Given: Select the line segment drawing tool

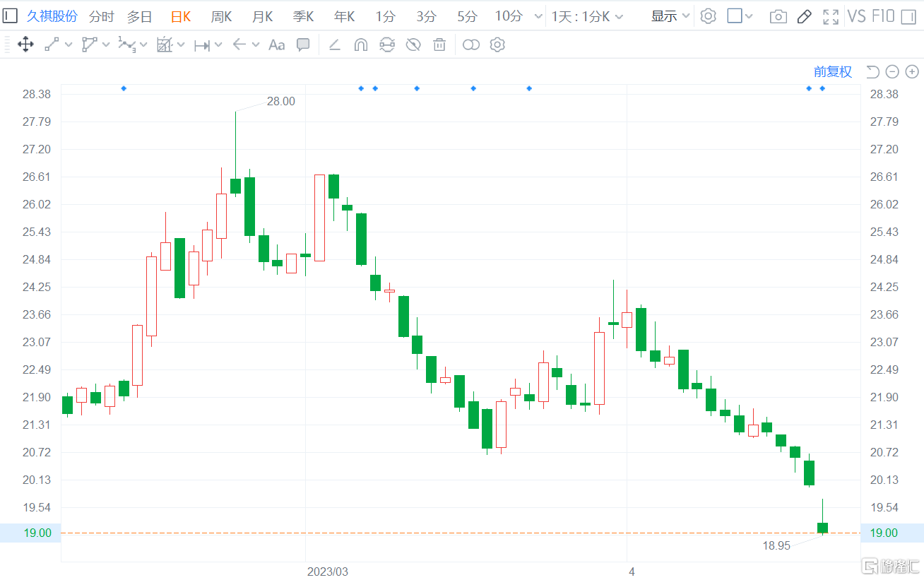Looking at the screenshot, I should (x=52, y=45).
